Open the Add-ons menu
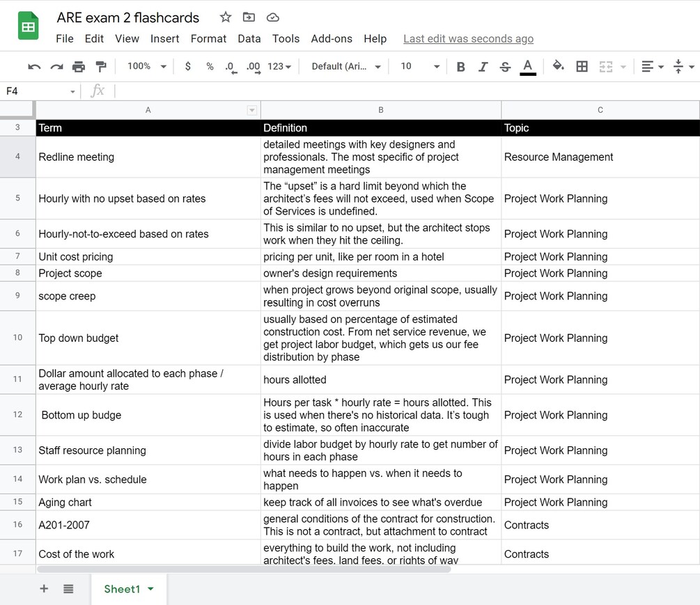700x605 pixels. pyautogui.click(x=332, y=39)
